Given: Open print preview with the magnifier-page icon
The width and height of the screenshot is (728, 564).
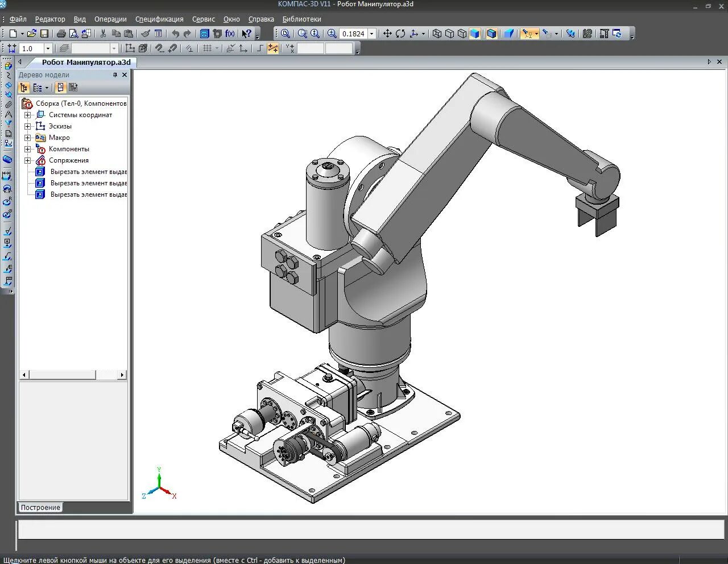Looking at the screenshot, I should (73, 34).
